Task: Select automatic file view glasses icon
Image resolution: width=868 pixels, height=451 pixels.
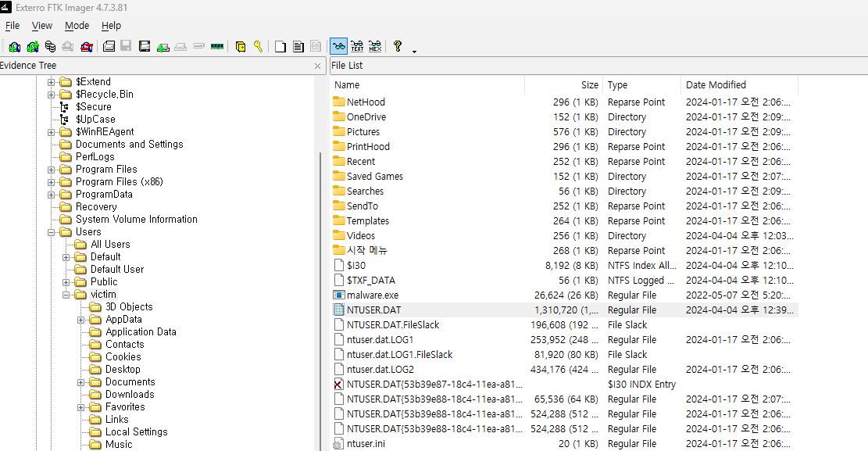Action: 339,47
